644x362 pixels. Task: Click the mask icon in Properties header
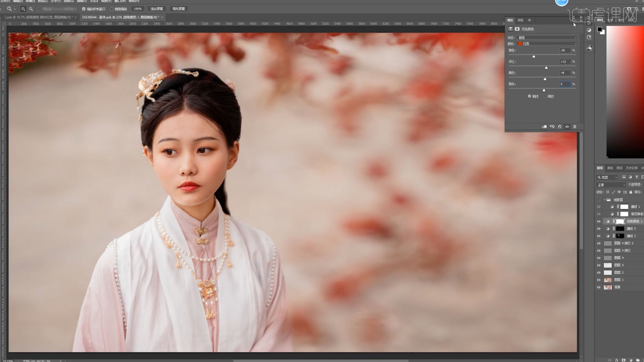(x=517, y=29)
